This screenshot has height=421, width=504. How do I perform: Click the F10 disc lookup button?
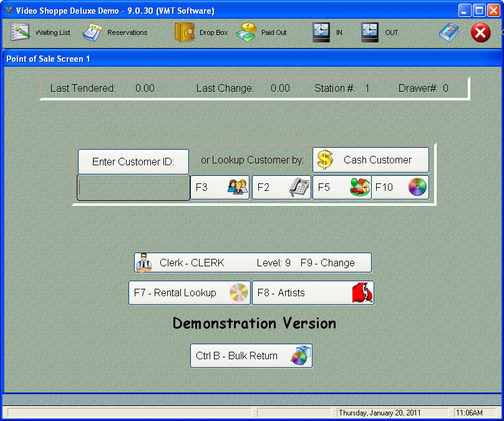[400, 187]
